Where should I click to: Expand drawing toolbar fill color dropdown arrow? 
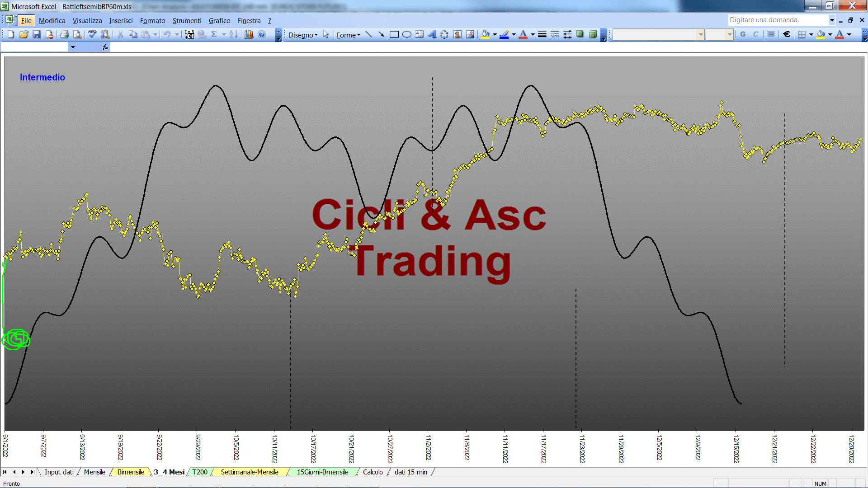[495, 34]
